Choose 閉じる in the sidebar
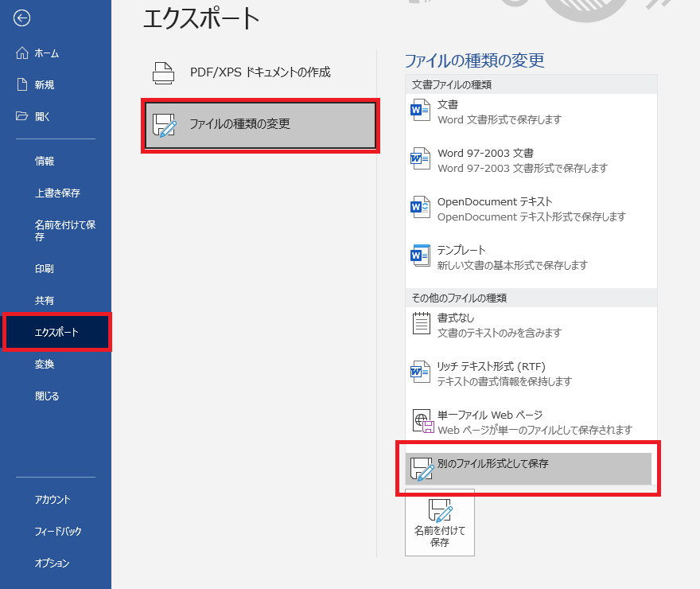The image size is (700, 589). (56, 396)
